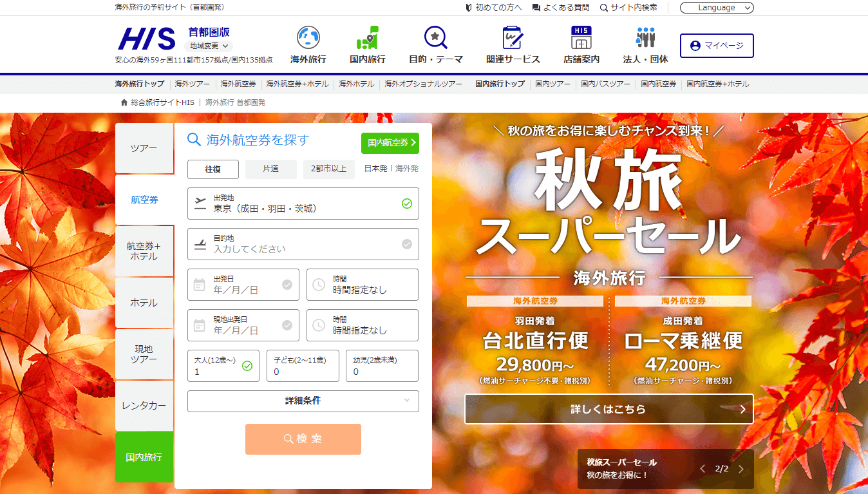Click the purpose and theme magnifier icon
868x494 pixels.
point(435,38)
